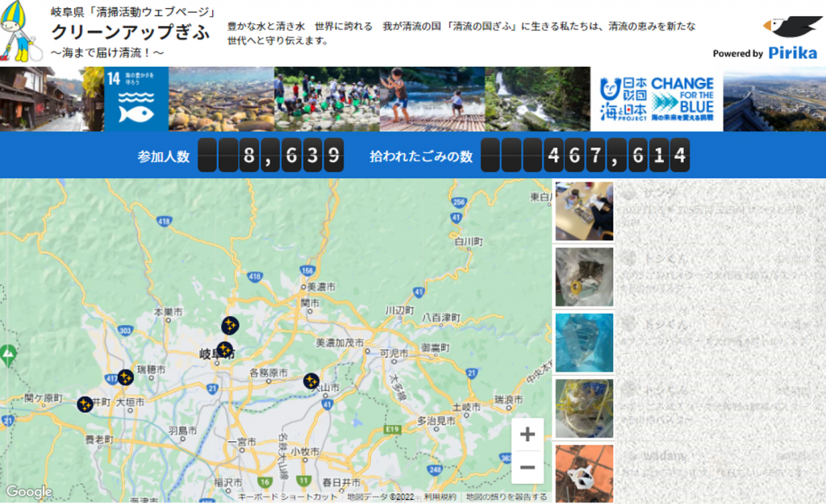The height and width of the screenshot is (504, 826).
Task: Click the map Terms of Use link
Action: coord(440,498)
